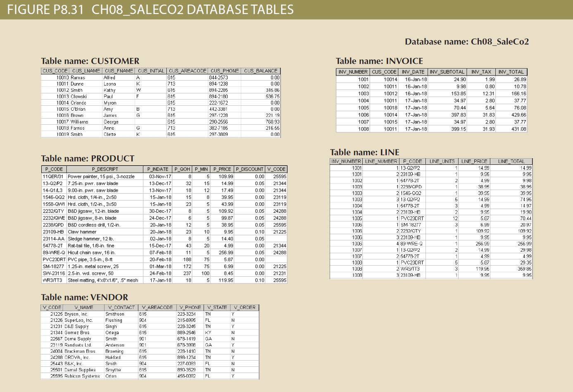The height and width of the screenshot is (392, 573).
Task: Click the P_DESCRIPT column header
Action: pyautogui.click(x=105, y=169)
